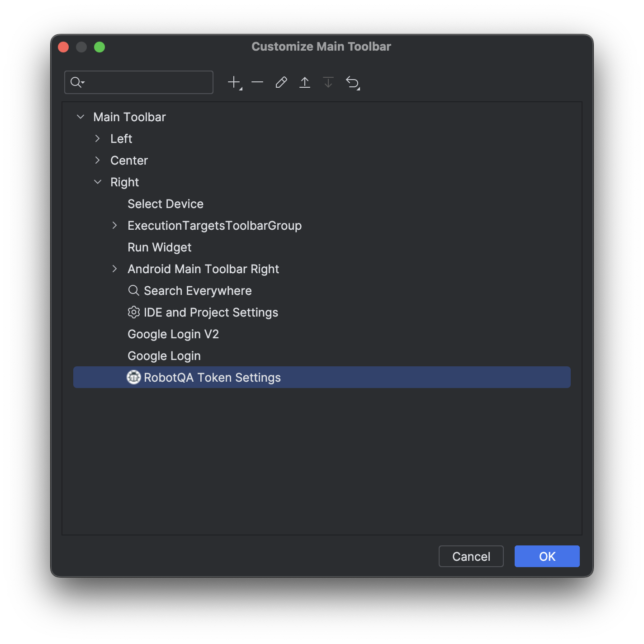Viewport: 644px width, 644px height.
Task: Click the Move Down arrow icon
Action: tap(328, 82)
